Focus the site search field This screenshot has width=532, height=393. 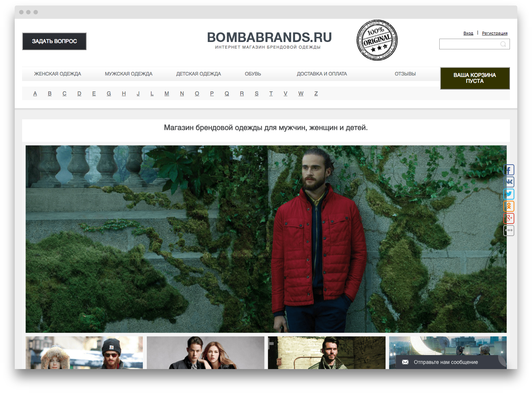pyautogui.click(x=474, y=44)
